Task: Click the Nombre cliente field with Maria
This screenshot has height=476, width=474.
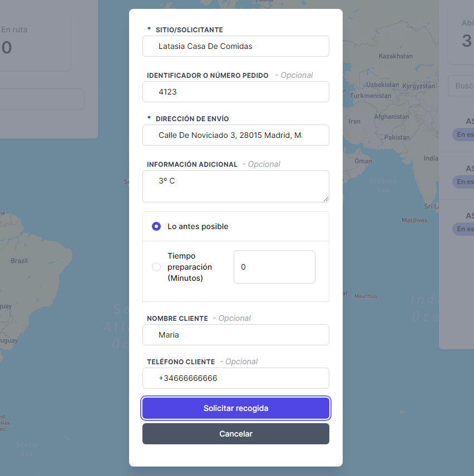Action: click(236, 335)
